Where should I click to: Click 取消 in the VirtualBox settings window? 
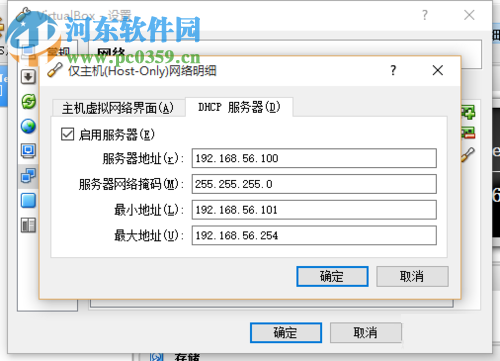pos(366,332)
